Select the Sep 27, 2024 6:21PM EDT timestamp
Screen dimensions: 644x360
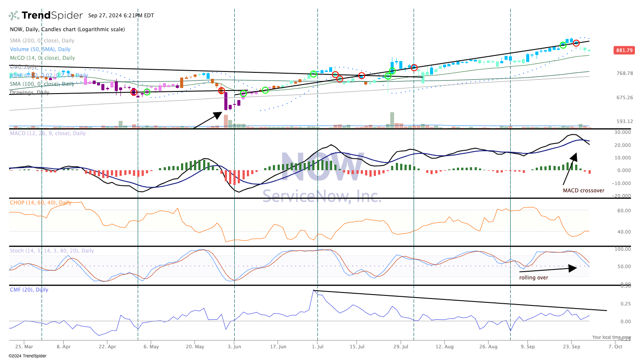click(121, 16)
